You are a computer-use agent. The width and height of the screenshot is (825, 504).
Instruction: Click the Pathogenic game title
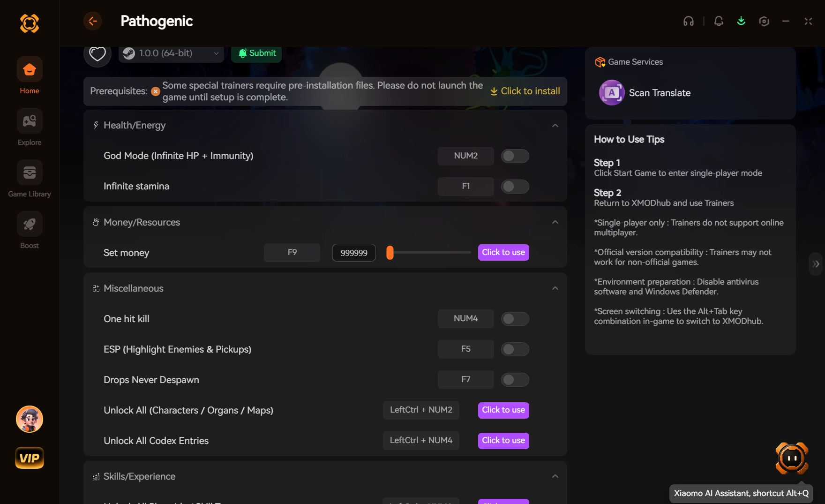pos(157,21)
